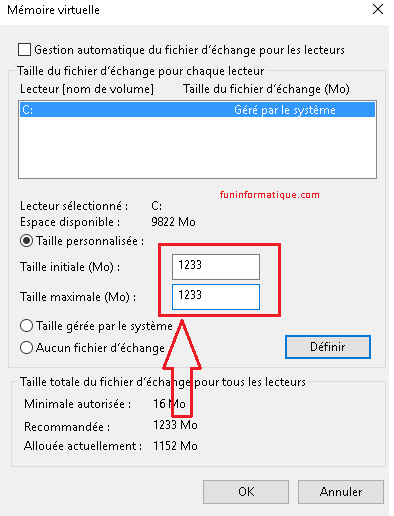Click Géré par le système row text

(285, 110)
